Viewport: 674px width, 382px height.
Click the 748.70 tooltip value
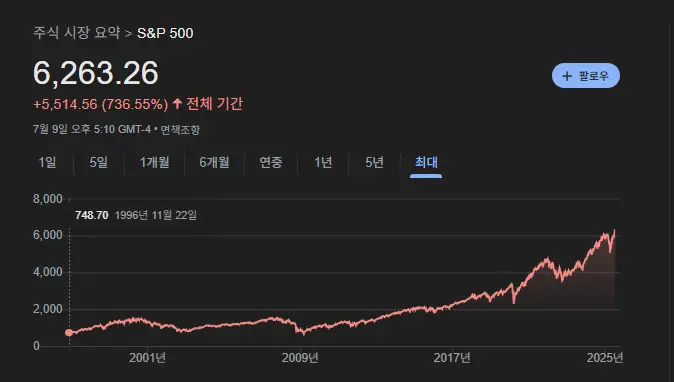pos(92,215)
